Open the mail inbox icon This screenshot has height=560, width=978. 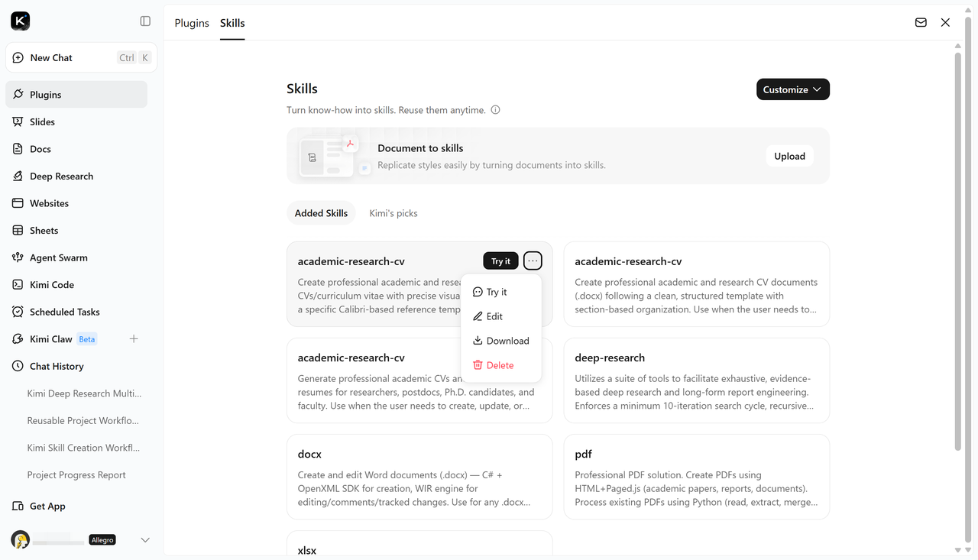[921, 23]
